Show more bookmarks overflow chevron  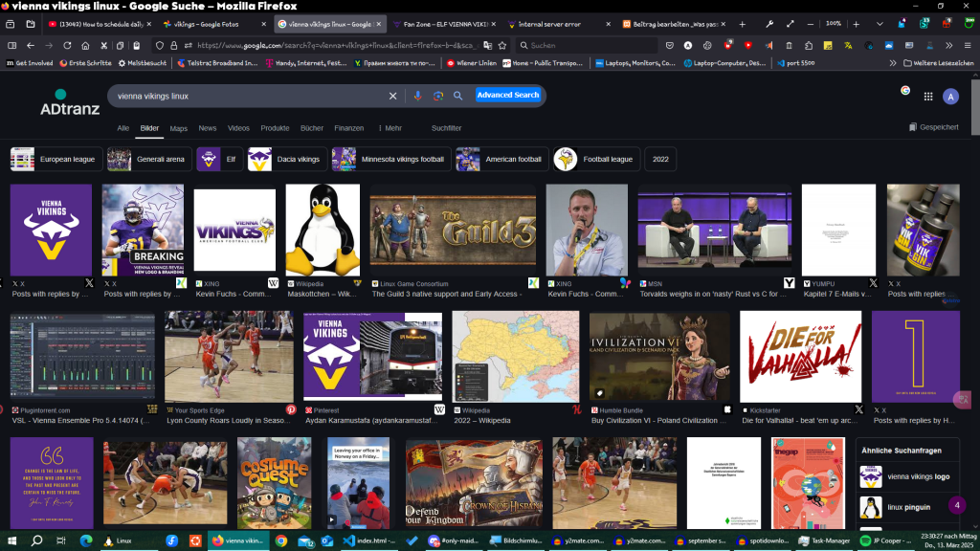pyautogui.click(x=893, y=63)
